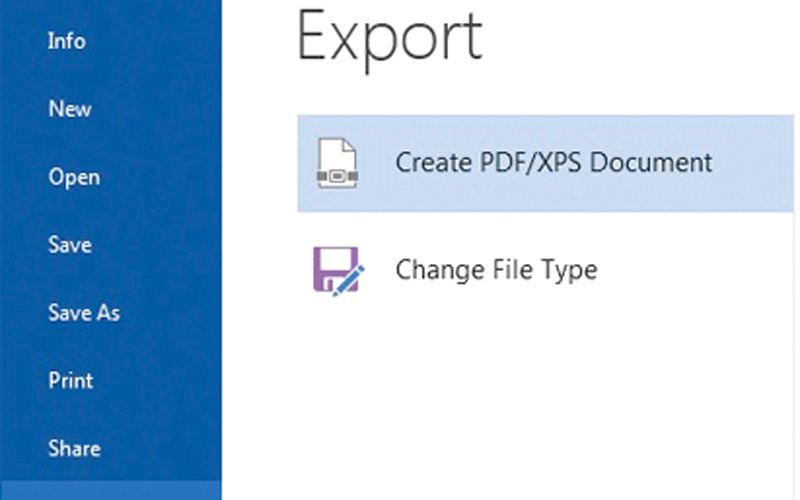Click the blank area right of Change File Type

[700, 270]
